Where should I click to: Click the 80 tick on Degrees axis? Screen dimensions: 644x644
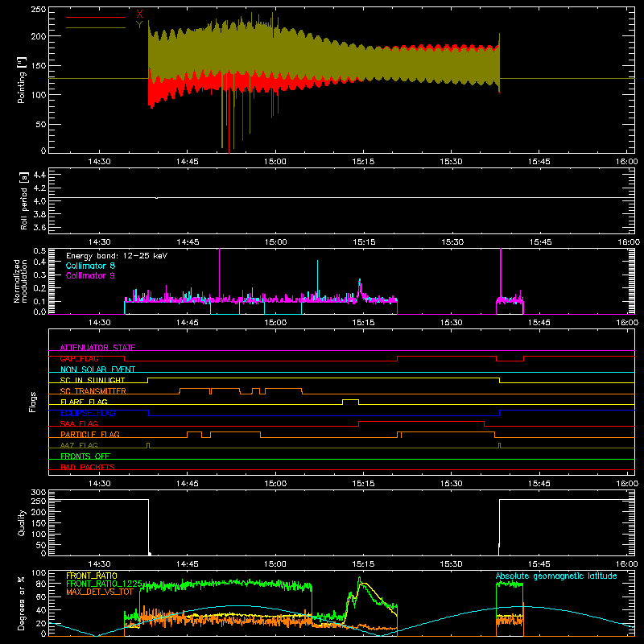click(x=42, y=584)
